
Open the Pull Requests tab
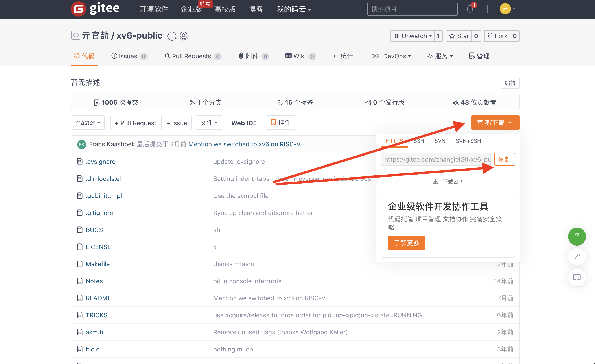[x=193, y=56]
